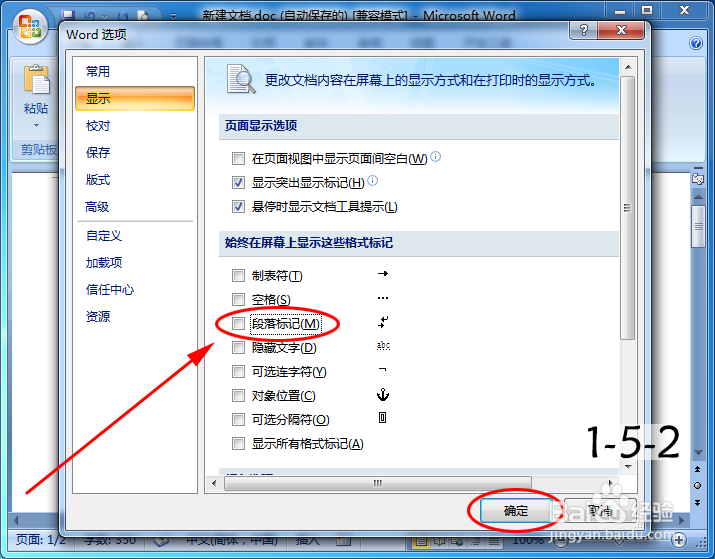Viewport: 715px width, 559px height.
Task: Check the 对象位置 checkbox
Action: [x=238, y=395]
